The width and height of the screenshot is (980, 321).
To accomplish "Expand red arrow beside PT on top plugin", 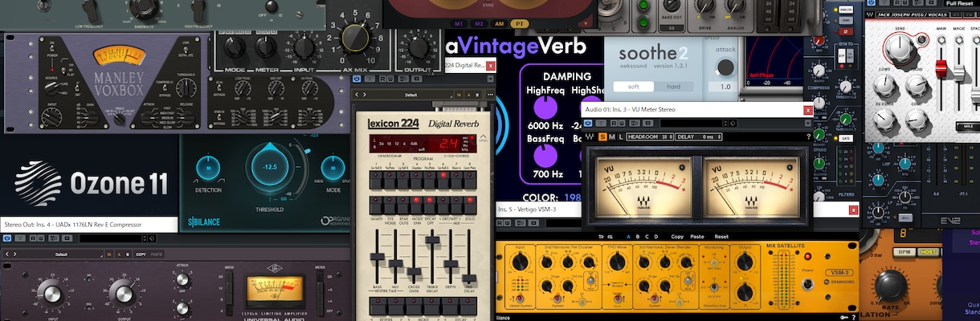I will (586, 23).
